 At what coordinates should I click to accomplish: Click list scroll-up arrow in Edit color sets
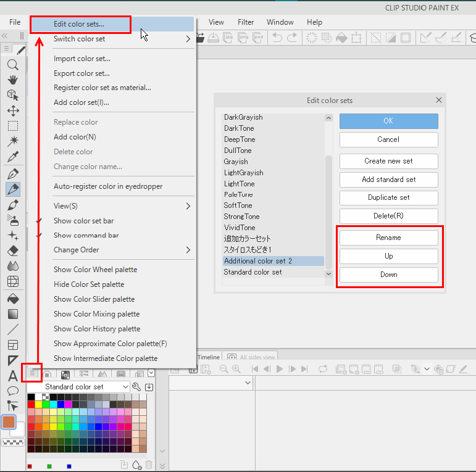click(328, 118)
